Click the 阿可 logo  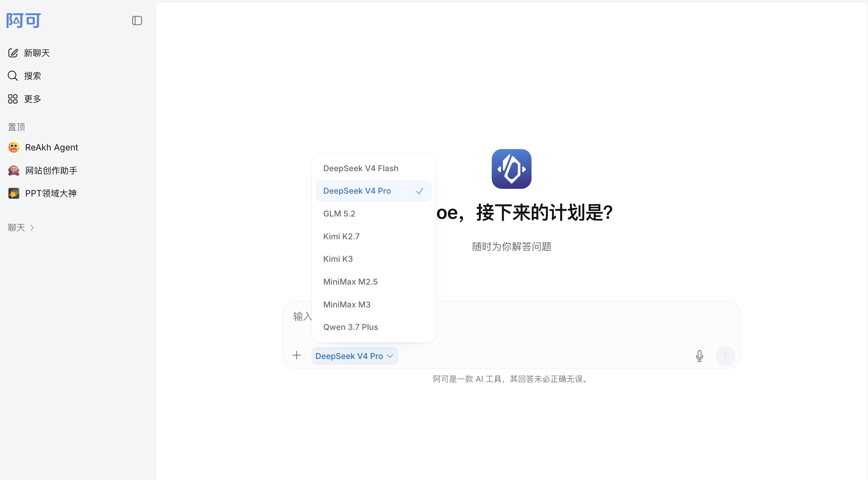[24, 20]
